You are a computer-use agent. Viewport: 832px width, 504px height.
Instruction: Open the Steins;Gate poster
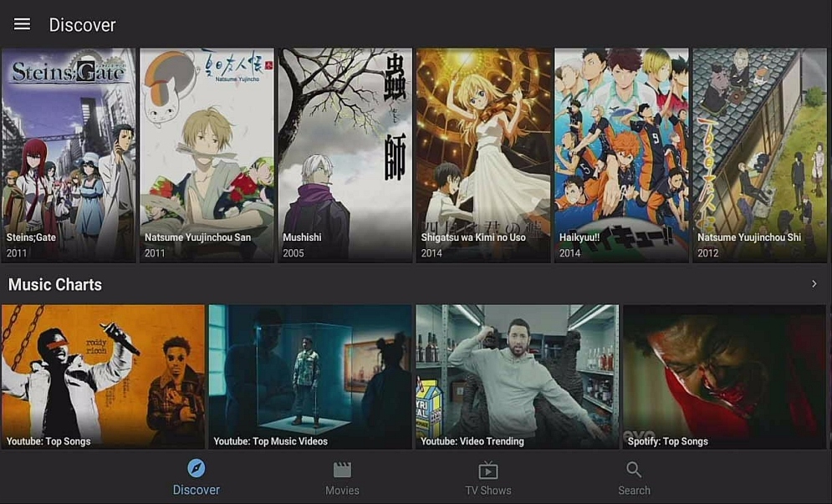(x=69, y=155)
